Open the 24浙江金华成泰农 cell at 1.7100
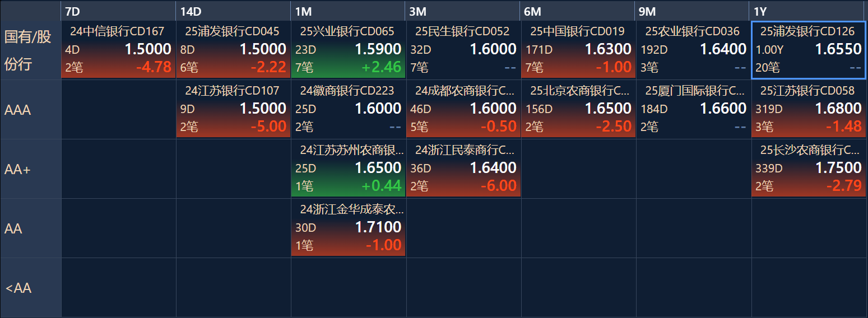 pyautogui.click(x=348, y=228)
